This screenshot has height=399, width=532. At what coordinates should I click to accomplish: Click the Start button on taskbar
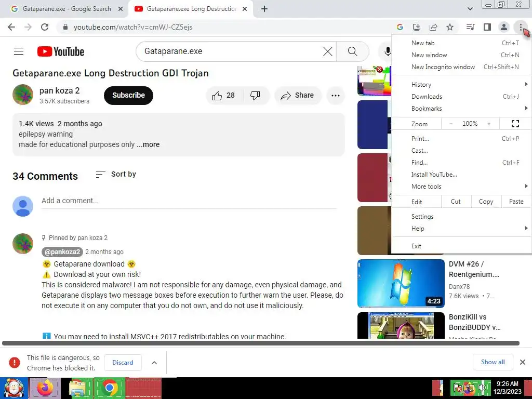[x=14, y=388]
